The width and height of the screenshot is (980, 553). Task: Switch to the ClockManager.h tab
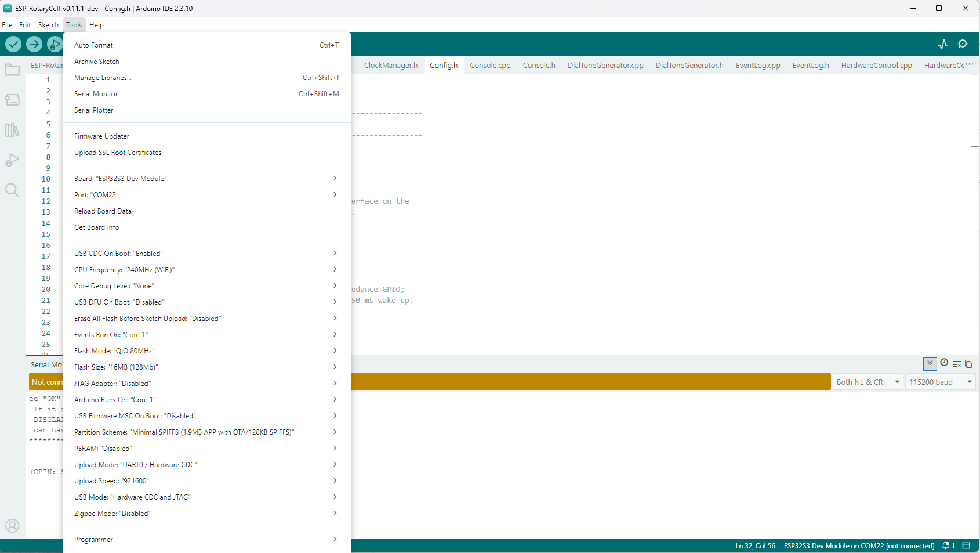391,65
